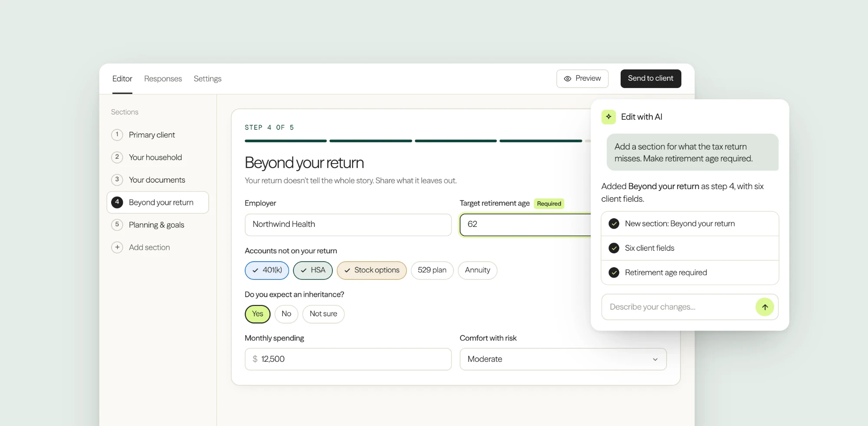Click checkmark icon next to Six client fields
The height and width of the screenshot is (426, 868).
click(614, 248)
